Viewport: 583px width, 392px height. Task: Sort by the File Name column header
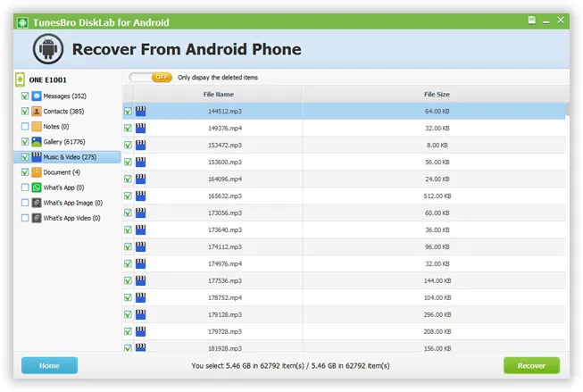[218, 94]
